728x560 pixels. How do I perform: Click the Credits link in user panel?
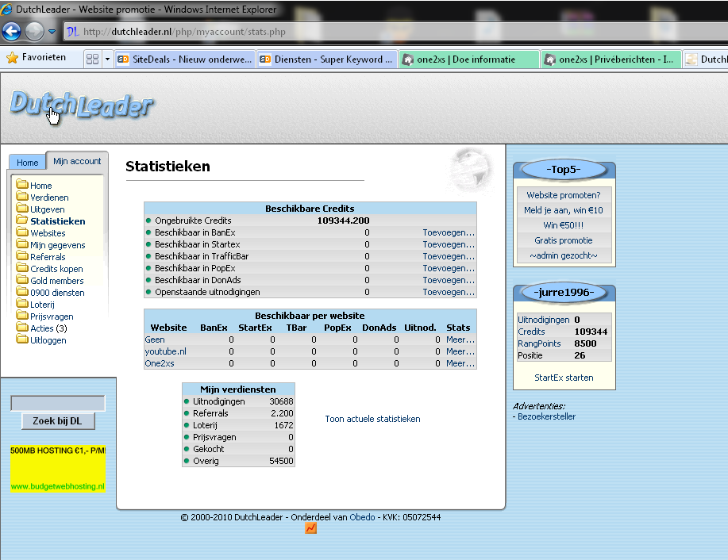pos(531,332)
